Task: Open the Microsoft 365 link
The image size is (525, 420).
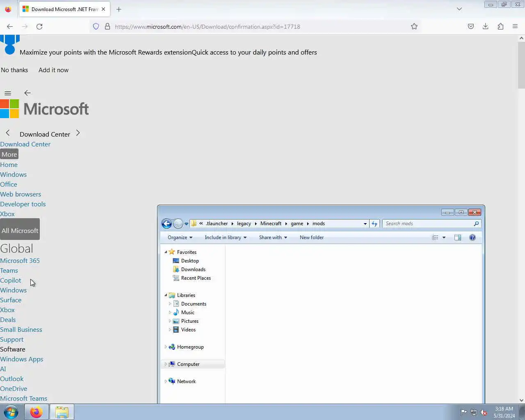Action: [20, 261]
